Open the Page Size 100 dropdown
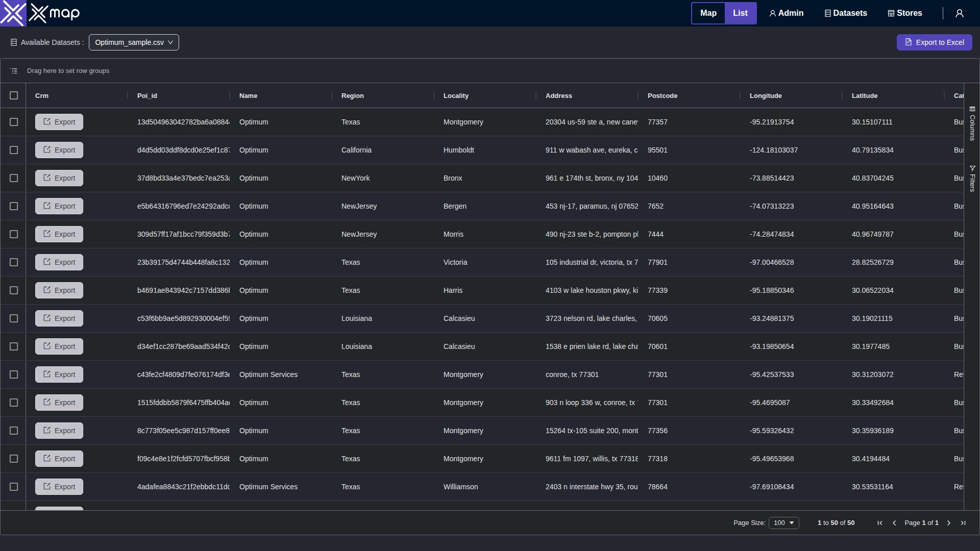This screenshot has width=980, height=551. (x=783, y=523)
